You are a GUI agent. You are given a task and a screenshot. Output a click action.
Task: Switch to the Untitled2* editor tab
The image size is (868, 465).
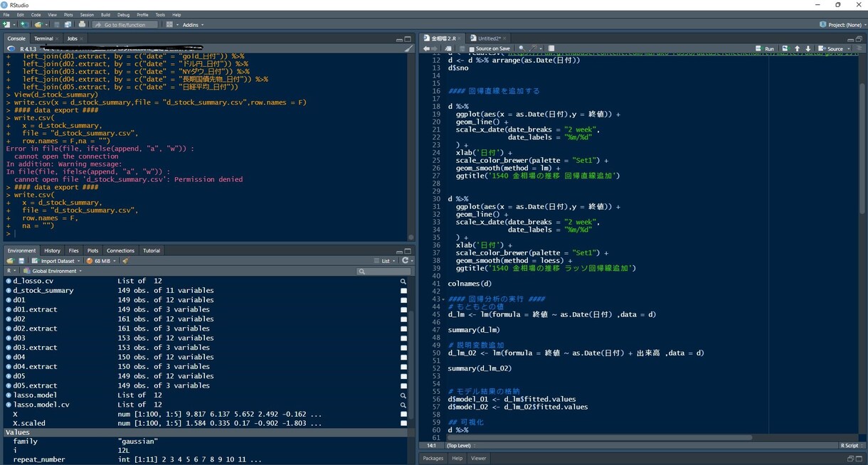[x=489, y=38]
